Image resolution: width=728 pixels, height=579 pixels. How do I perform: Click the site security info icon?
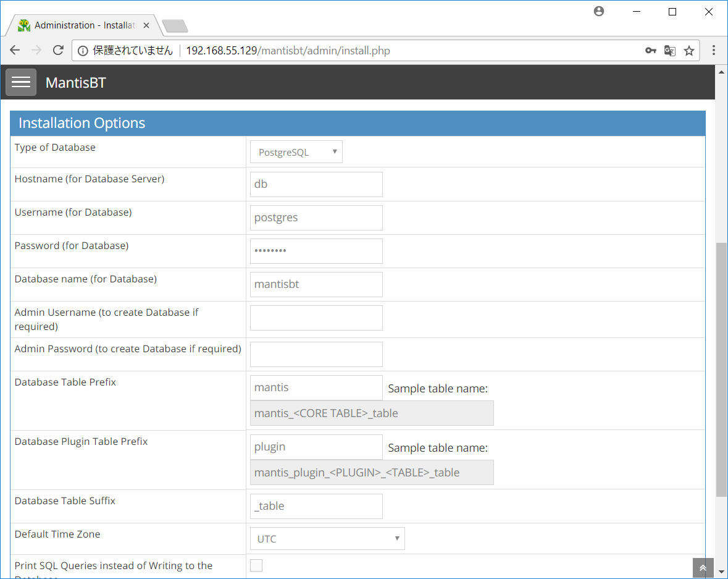[x=83, y=50]
